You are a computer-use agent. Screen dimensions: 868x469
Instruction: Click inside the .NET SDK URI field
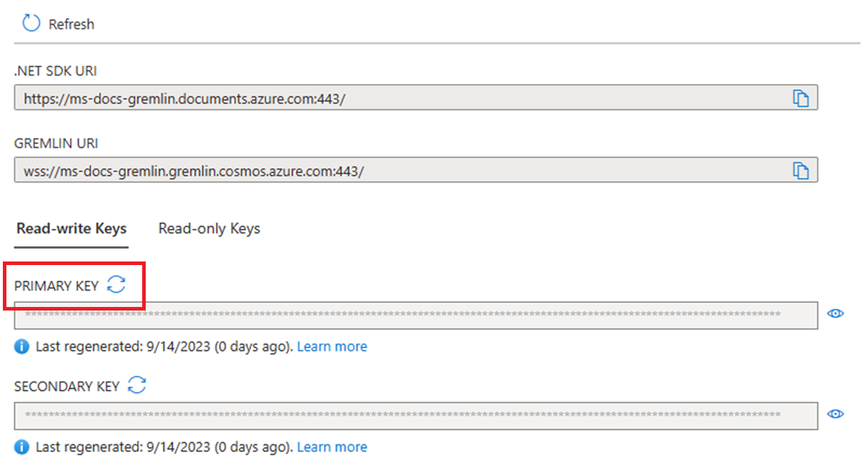pos(416,99)
